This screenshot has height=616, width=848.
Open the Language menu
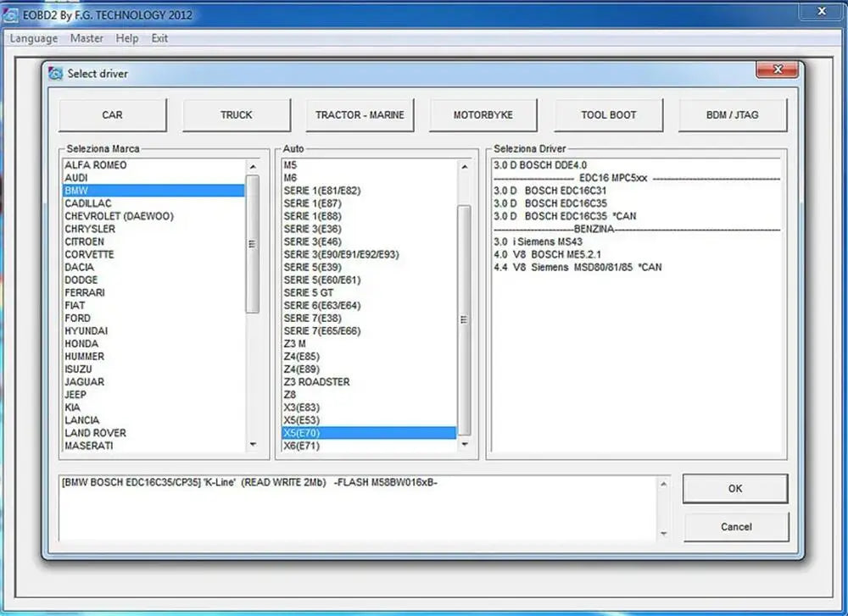point(33,38)
